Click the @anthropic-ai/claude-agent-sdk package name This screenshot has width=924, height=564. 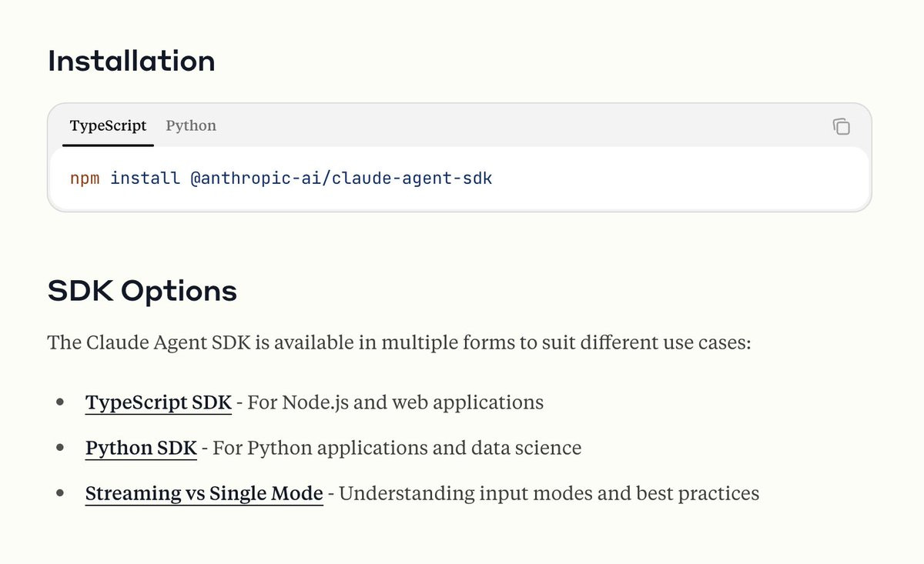coord(340,179)
